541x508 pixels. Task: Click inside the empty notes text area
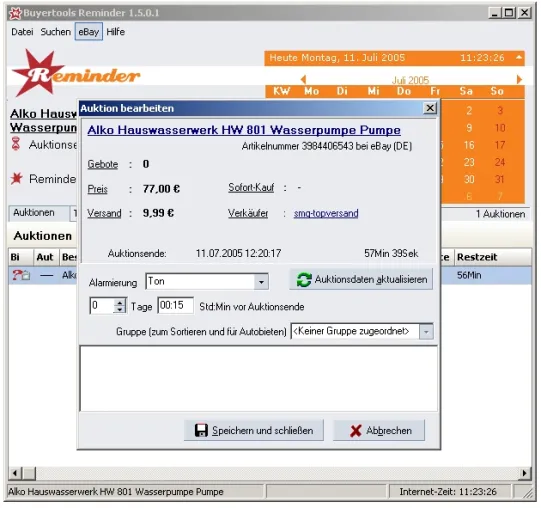click(x=259, y=379)
